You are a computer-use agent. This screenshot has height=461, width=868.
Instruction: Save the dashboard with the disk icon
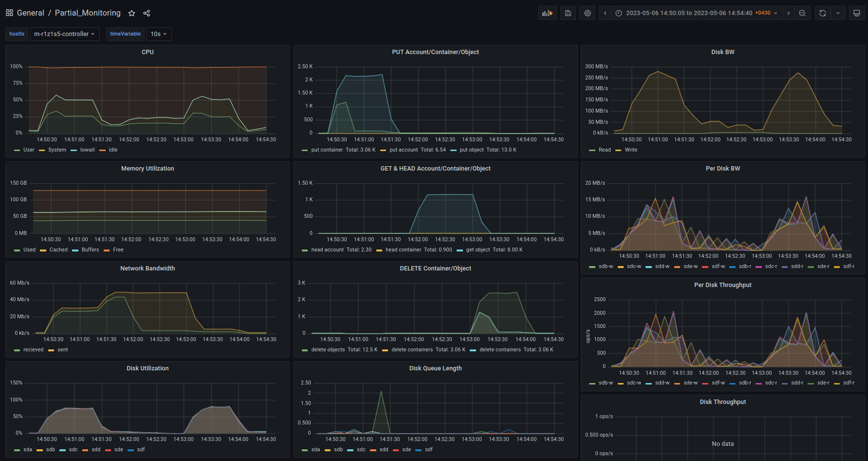click(x=568, y=13)
